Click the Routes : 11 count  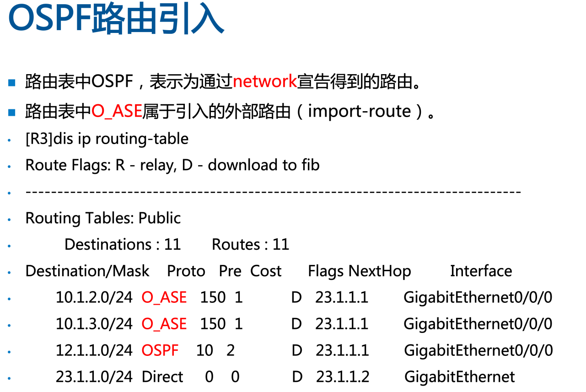click(250, 245)
